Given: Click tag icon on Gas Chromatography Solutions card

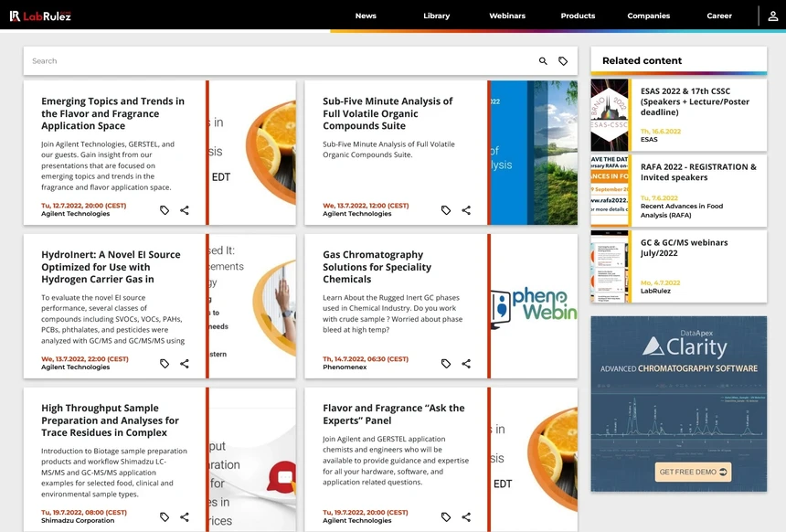Looking at the screenshot, I should coord(446,364).
